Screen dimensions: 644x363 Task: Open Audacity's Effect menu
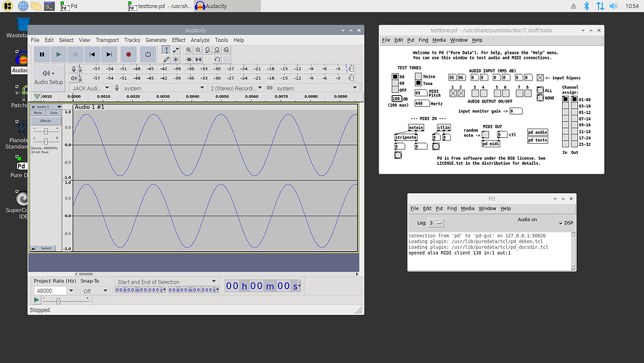[178, 40]
